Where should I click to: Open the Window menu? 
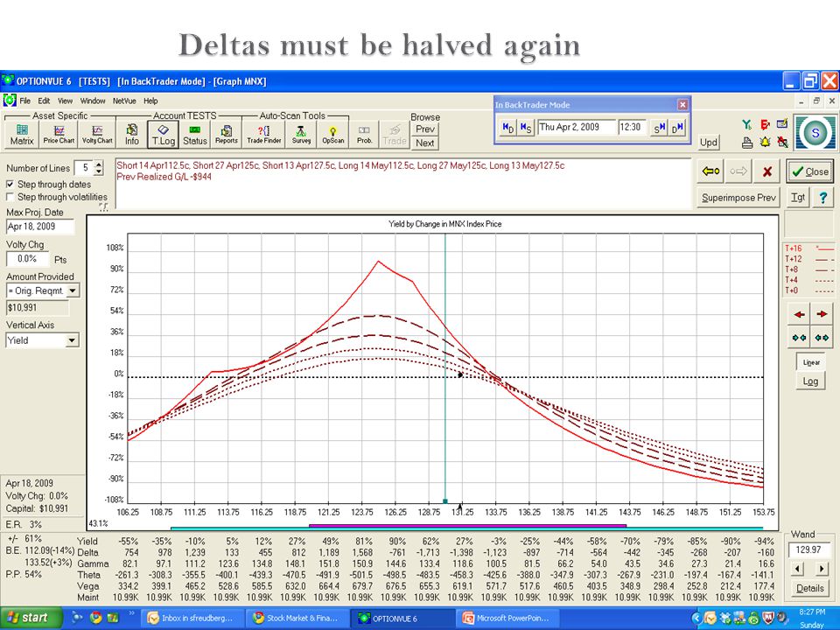[93, 101]
